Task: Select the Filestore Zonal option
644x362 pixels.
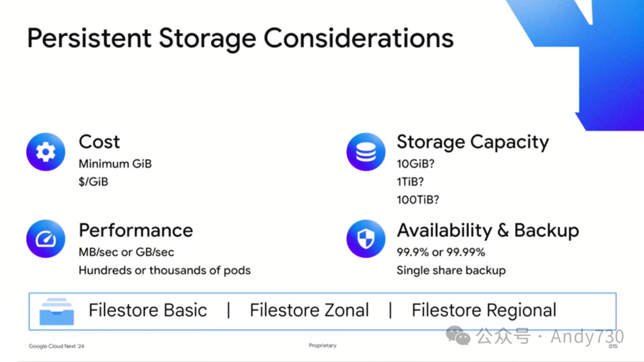Action: pyautogui.click(x=309, y=311)
